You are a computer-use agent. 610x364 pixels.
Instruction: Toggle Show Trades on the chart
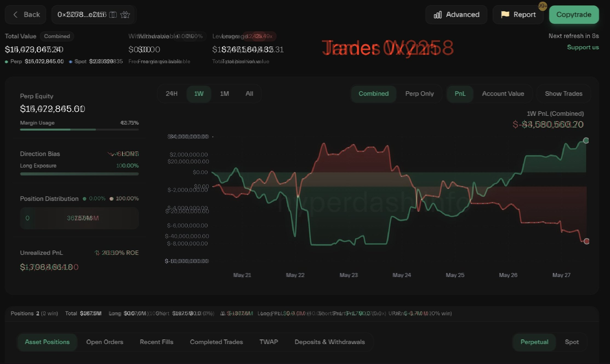563,94
